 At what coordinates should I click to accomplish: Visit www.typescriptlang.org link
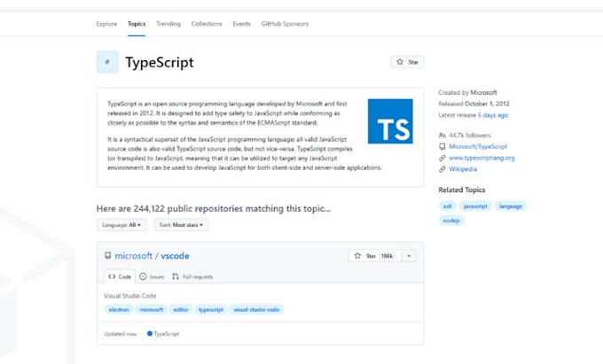click(482, 158)
